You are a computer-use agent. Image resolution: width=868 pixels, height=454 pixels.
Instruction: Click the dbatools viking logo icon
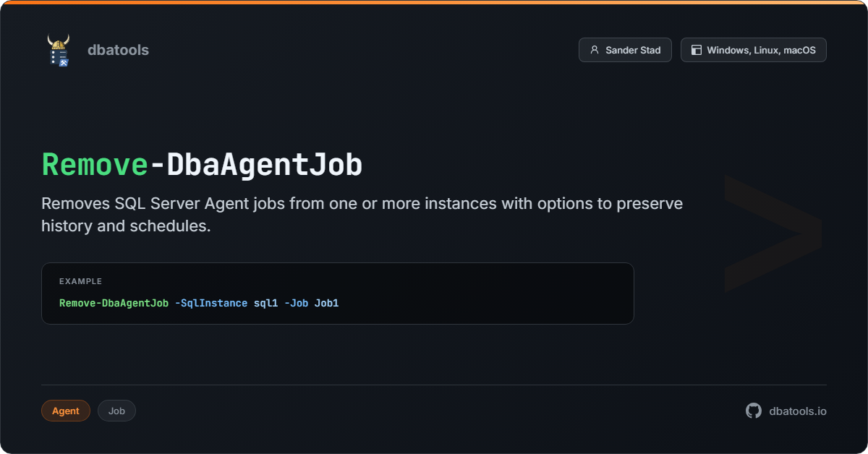point(59,50)
